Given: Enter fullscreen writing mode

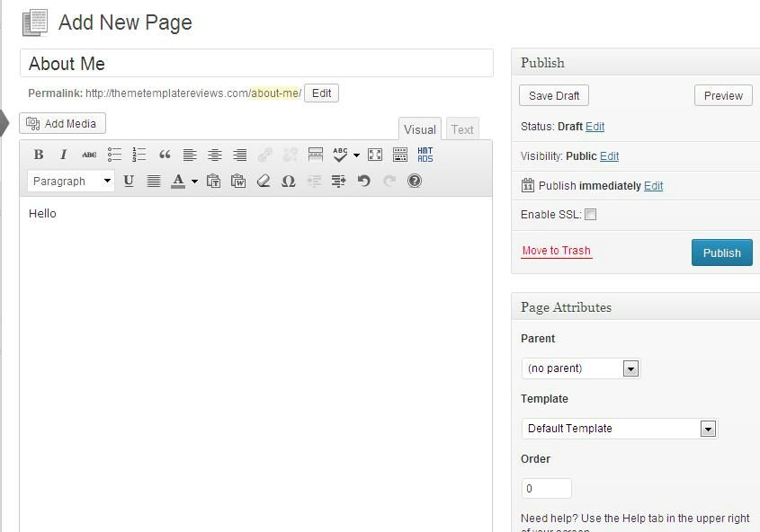Looking at the screenshot, I should [375, 155].
